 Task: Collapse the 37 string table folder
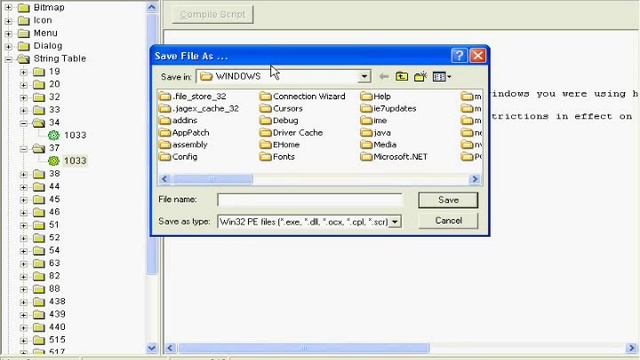[24, 149]
